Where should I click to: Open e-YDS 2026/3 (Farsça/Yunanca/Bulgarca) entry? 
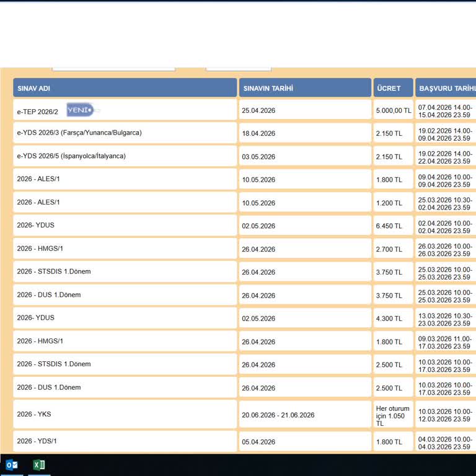tap(79, 133)
